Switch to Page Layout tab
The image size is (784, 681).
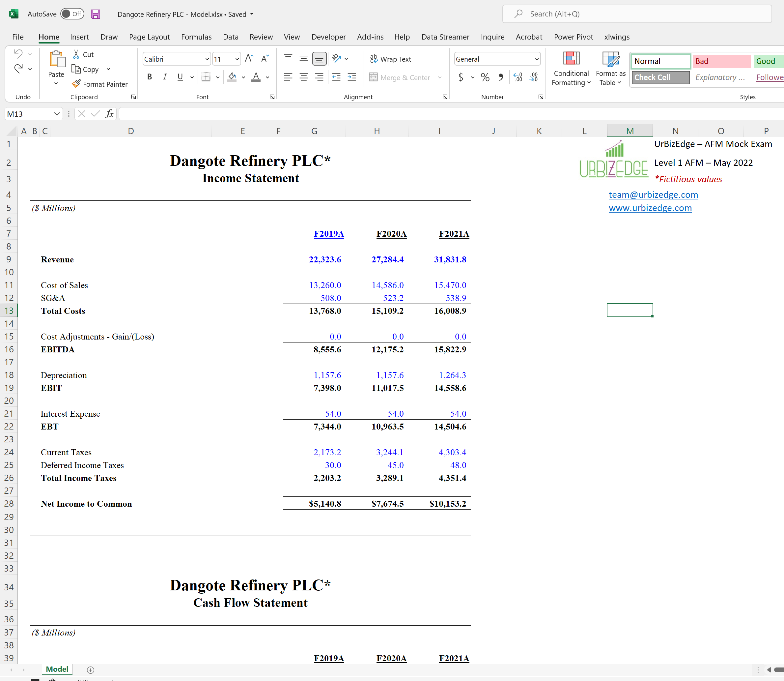pyautogui.click(x=149, y=37)
